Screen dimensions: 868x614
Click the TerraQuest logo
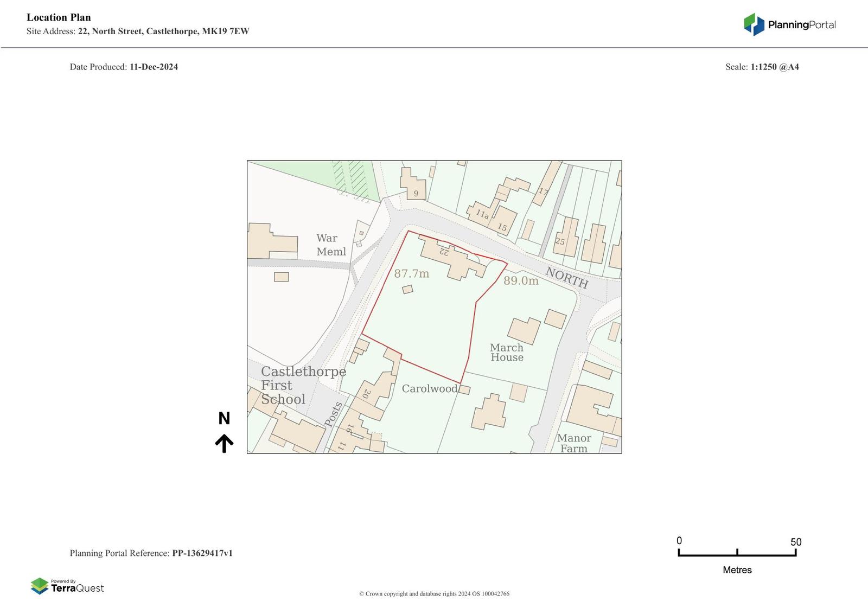[x=67, y=586]
